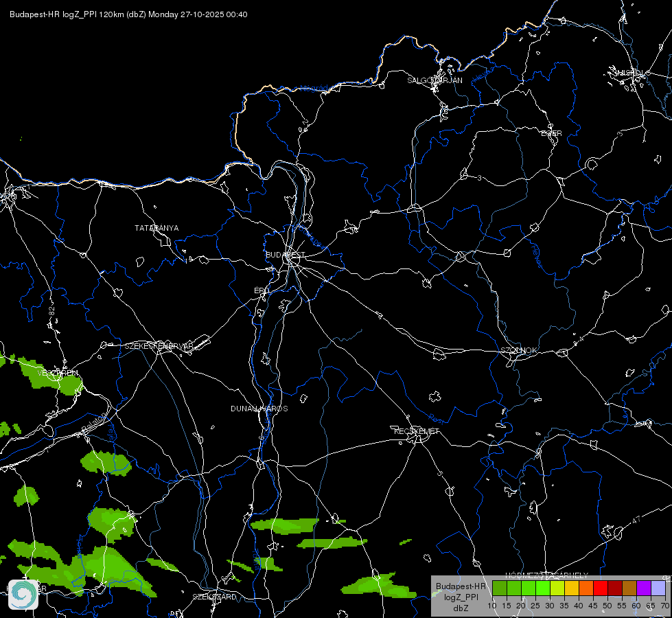Select the 10–15 dBZ dark green swatch

[x=500, y=588]
